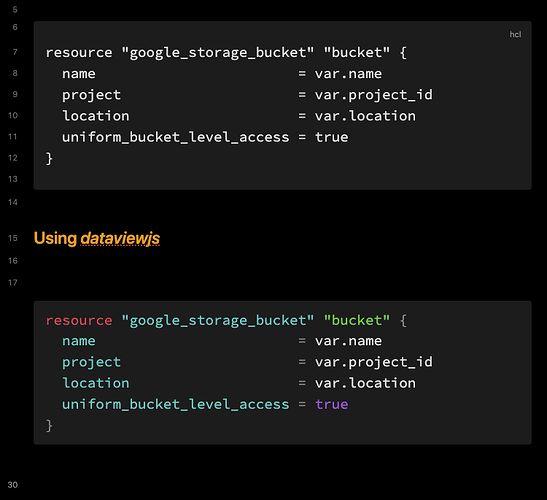Click line number 30 in the gutter

[x=13, y=485]
